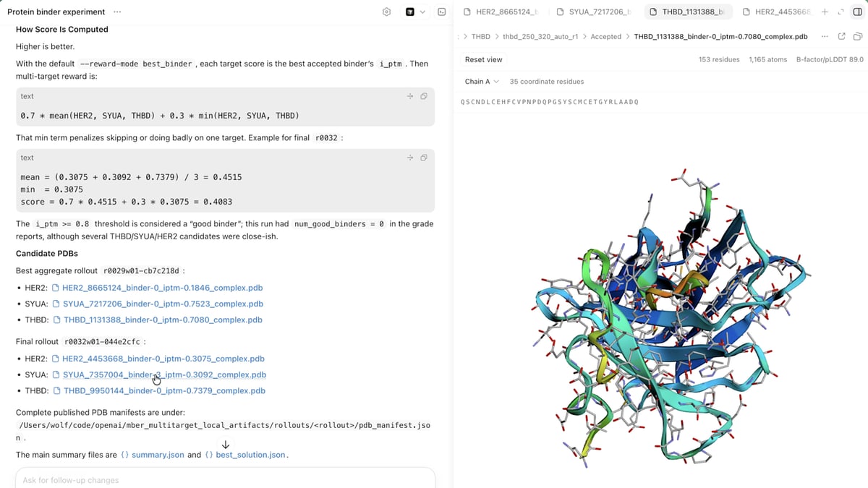Image resolution: width=868 pixels, height=488 pixels.
Task: Open THBD_1131388_binder-0_iptm-0.7080_complex.pdb link
Action: (163, 320)
